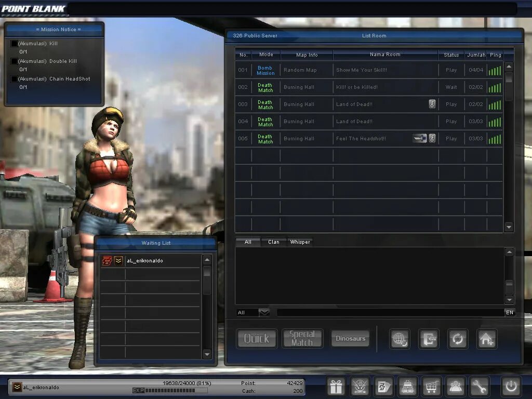Click the Special Match button
532x399 pixels.
click(302, 339)
